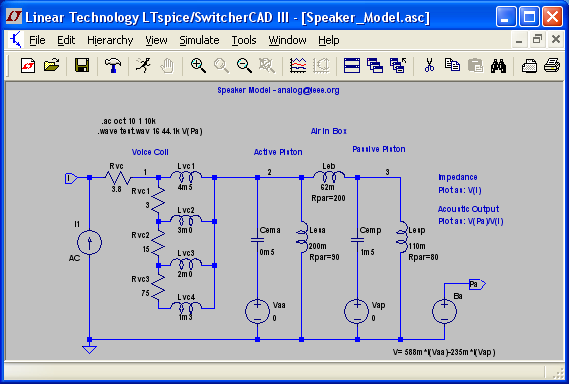Viewport: 569px width, 384px height.
Task: Click the Print icon in the toolbar
Action: pyautogui.click(x=552, y=66)
